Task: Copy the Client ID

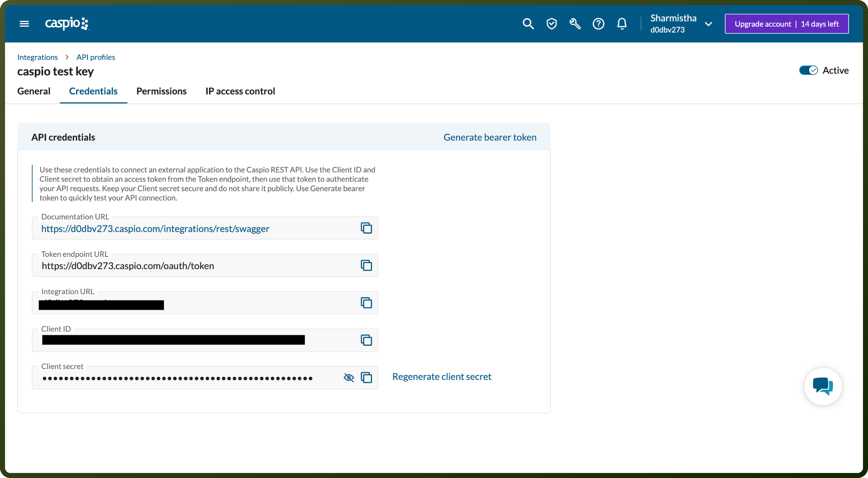Action: pyautogui.click(x=366, y=340)
